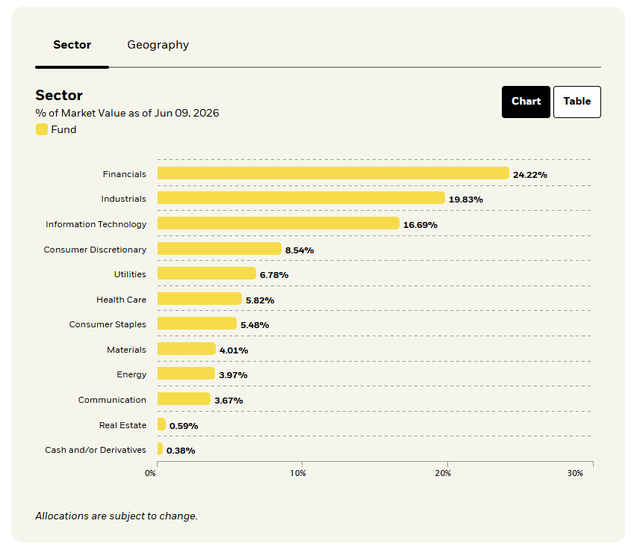Image resolution: width=640 pixels, height=550 pixels.
Task: Click the Information Technology bar
Action: tap(278, 223)
